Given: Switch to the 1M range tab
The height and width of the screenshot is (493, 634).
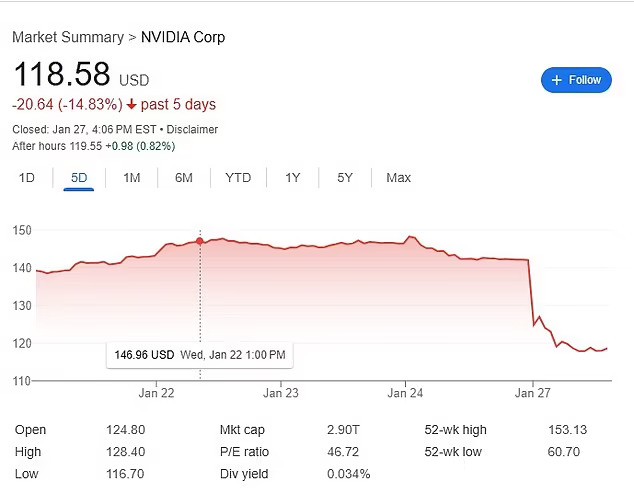Looking at the screenshot, I should tap(131, 178).
